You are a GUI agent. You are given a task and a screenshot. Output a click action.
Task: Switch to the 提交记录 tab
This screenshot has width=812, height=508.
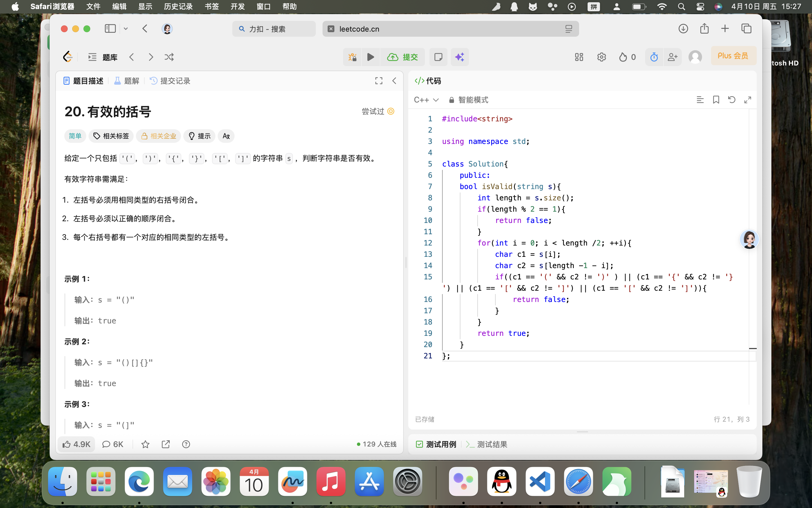(170, 81)
